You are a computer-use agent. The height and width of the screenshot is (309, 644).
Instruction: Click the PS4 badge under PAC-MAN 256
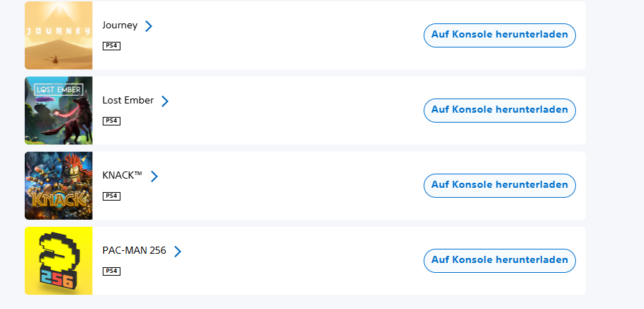[111, 271]
